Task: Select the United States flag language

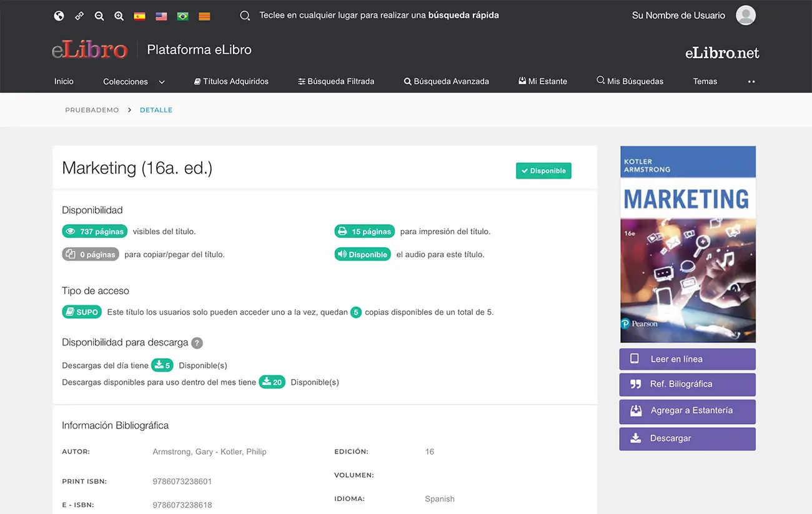Action: click(161, 16)
